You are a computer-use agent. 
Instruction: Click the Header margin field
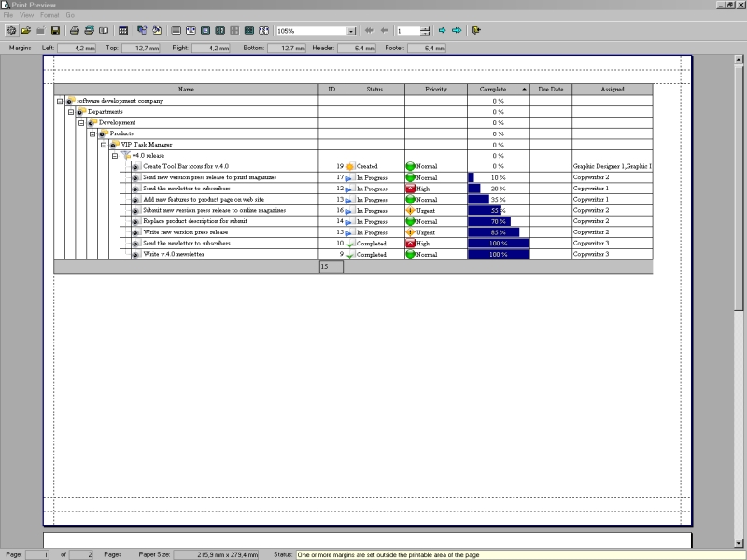[357, 49]
